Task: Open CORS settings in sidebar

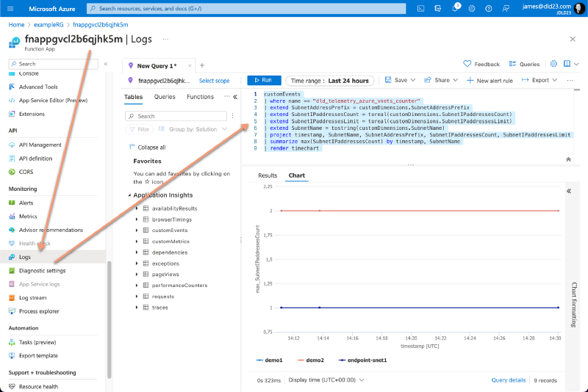Action: coord(26,172)
